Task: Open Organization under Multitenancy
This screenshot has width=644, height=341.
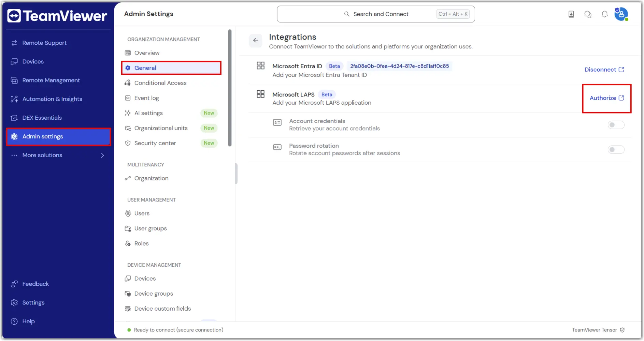Action: tap(171, 178)
